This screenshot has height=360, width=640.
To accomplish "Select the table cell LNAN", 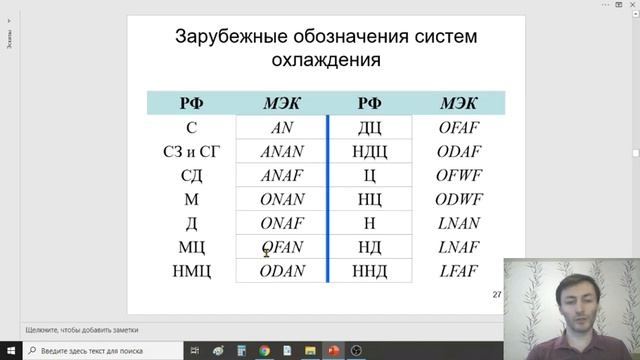I will [459, 223].
